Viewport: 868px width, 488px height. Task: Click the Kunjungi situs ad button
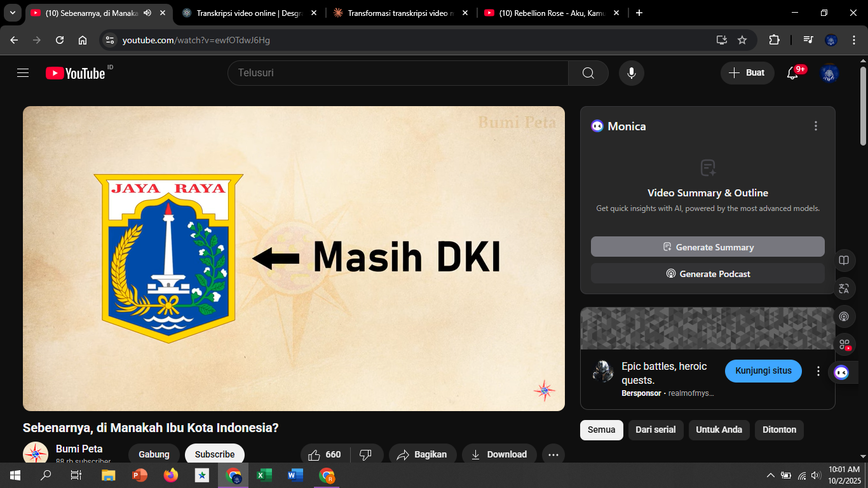(x=763, y=371)
